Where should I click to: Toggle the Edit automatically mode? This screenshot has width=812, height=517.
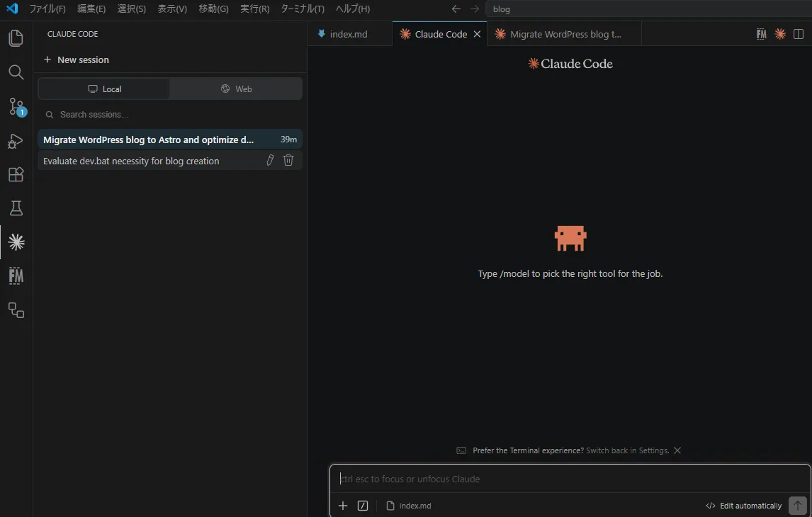pyautogui.click(x=744, y=506)
